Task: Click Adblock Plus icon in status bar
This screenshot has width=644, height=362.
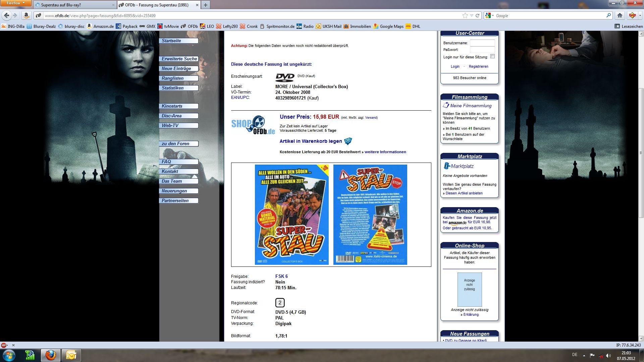Action: (4, 345)
